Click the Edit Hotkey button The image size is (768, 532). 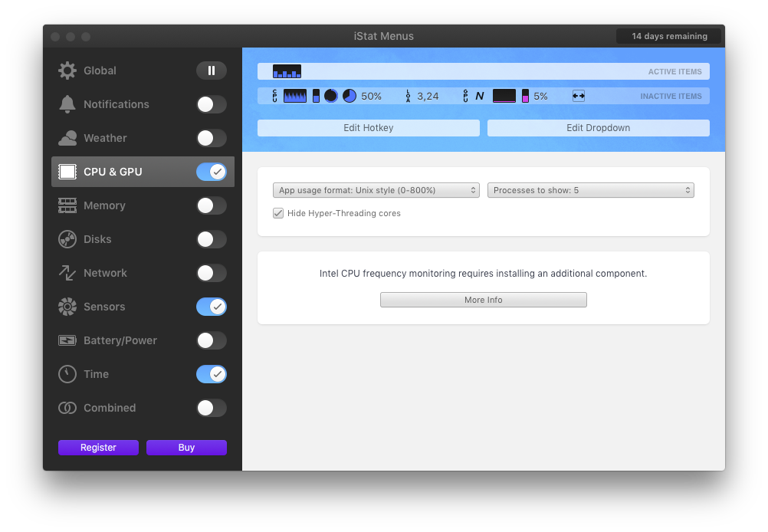tap(369, 128)
